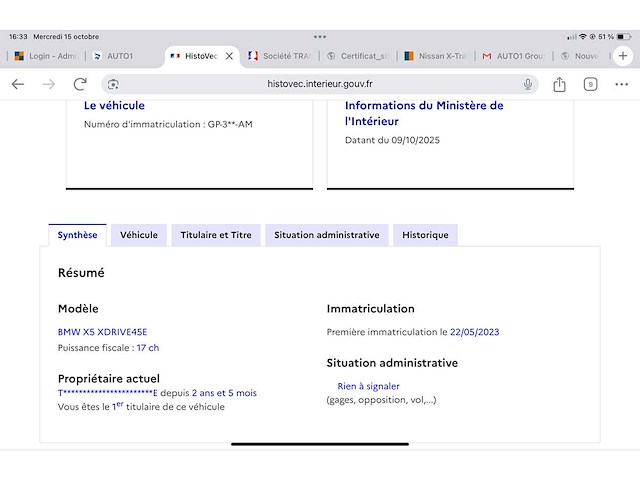Close the HistoVec tab
The image size is (640, 480).
click(x=229, y=56)
